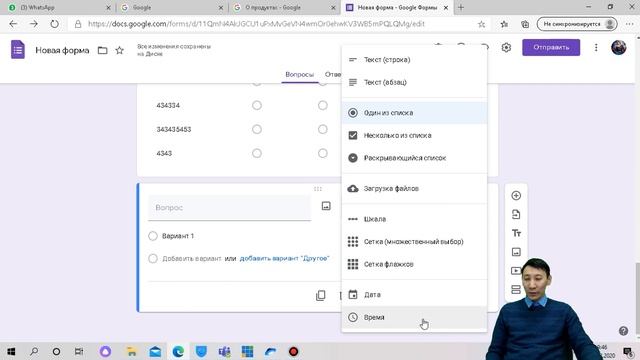The width and height of the screenshot is (640, 360).
Task: Click browser forward arrow
Action: coord(33,24)
